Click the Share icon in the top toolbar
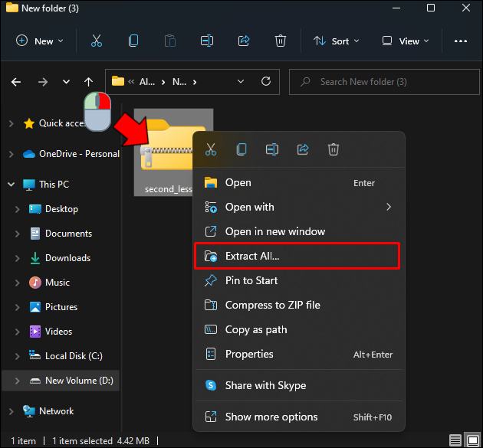Viewport: 483px width, 448px height. tap(244, 41)
